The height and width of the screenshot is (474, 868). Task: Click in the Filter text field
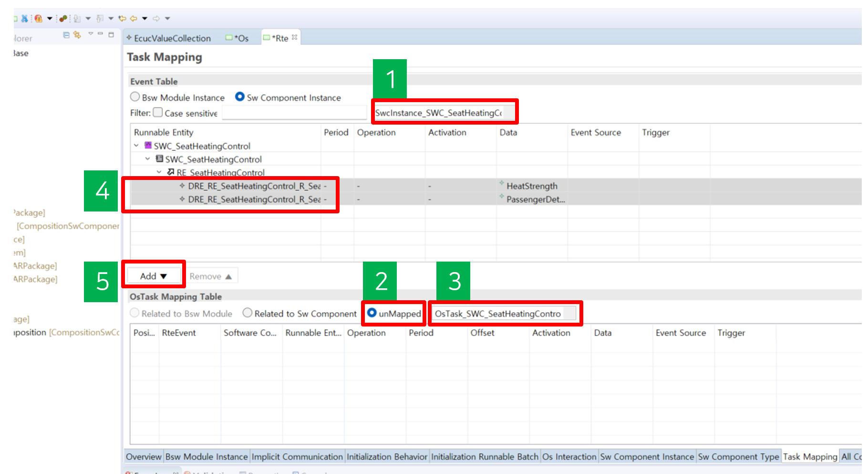click(x=294, y=113)
